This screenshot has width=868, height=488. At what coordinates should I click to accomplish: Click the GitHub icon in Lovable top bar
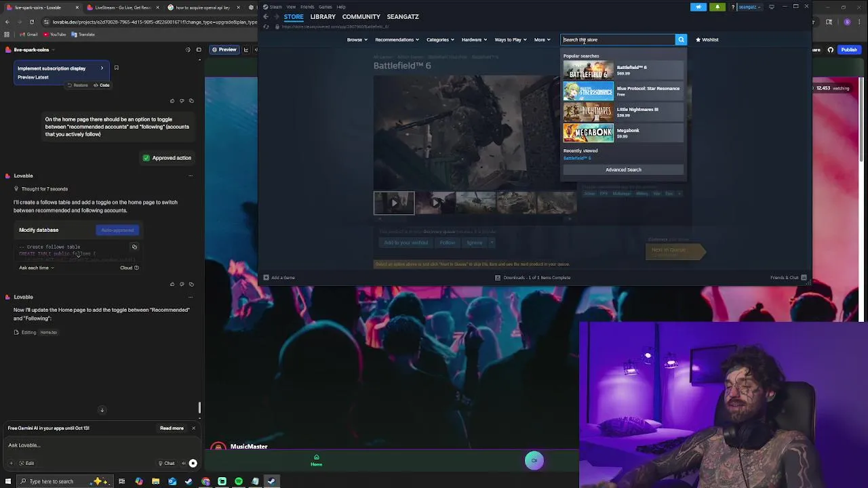tap(831, 49)
